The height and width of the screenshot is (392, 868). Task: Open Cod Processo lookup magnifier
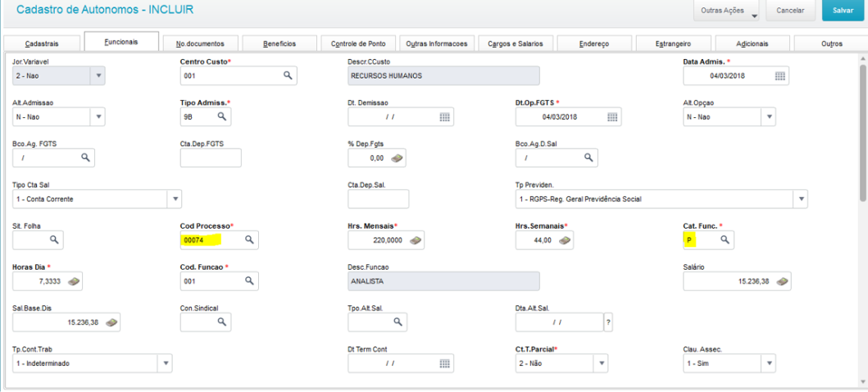[249, 239]
